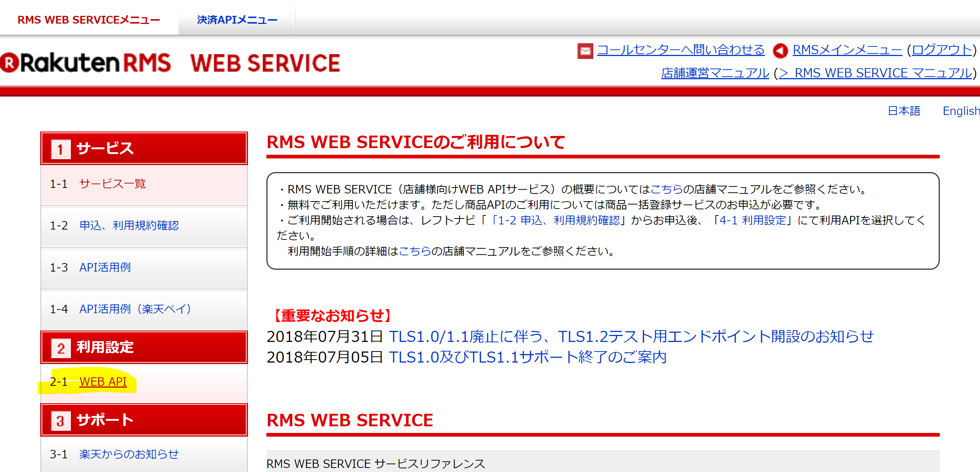Click the Rakuten RMS logo
The width and height of the screenshot is (980, 472).
86,63
